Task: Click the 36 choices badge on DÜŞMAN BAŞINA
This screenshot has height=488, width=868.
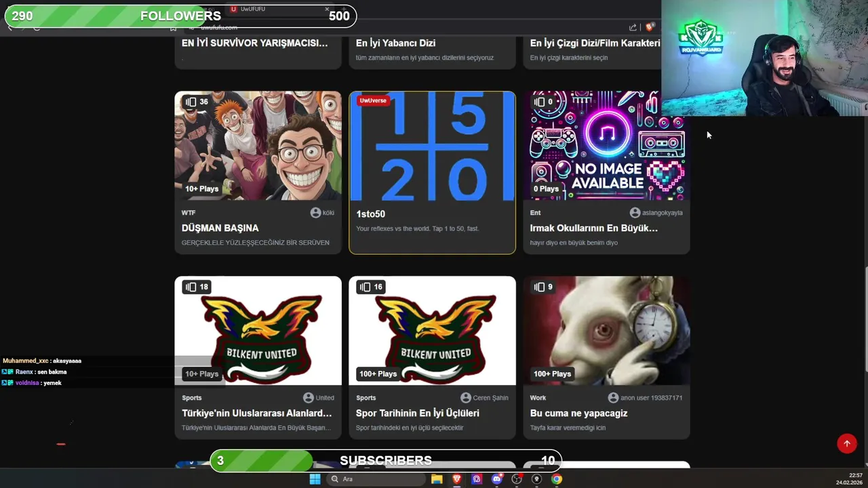Action: point(196,102)
